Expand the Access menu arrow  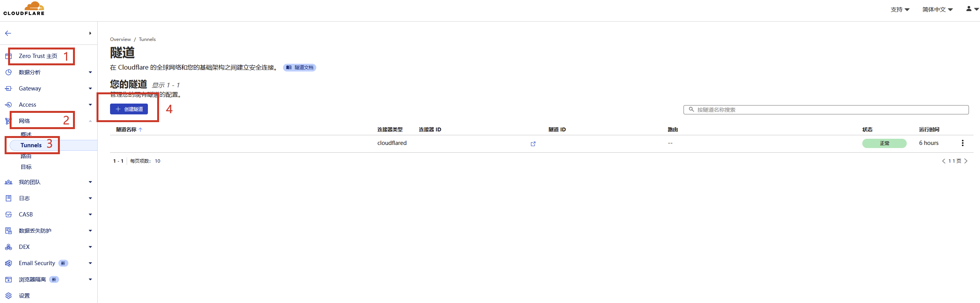pyautogui.click(x=90, y=105)
